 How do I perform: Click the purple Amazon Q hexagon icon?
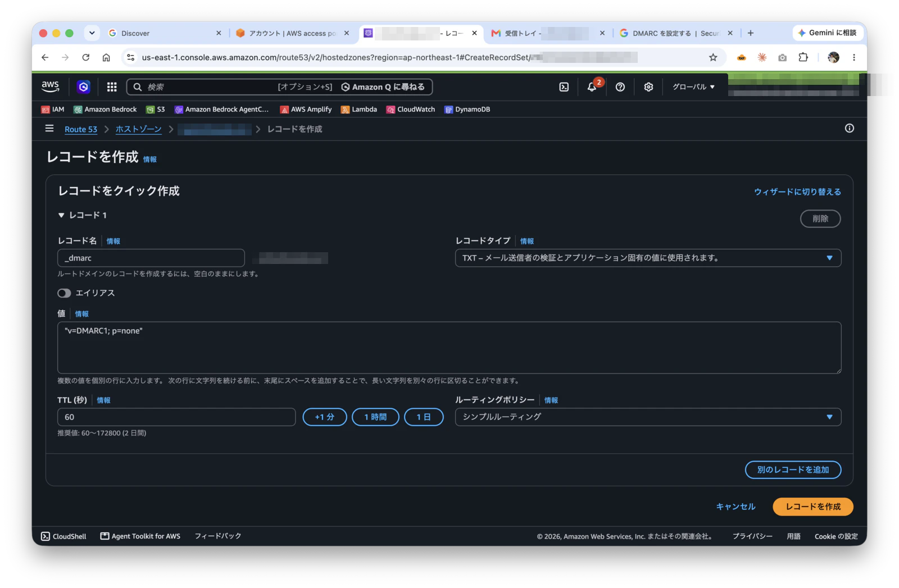point(84,87)
